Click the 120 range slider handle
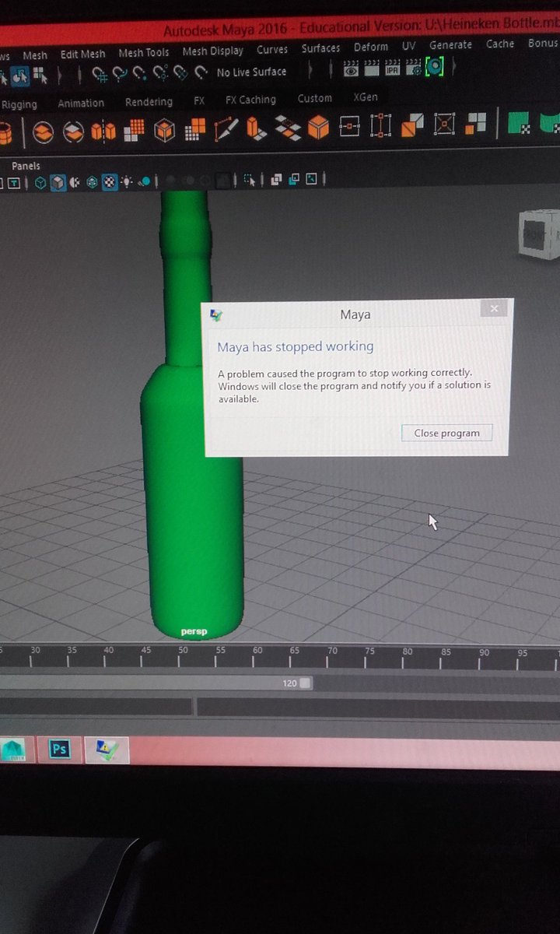 click(x=306, y=683)
